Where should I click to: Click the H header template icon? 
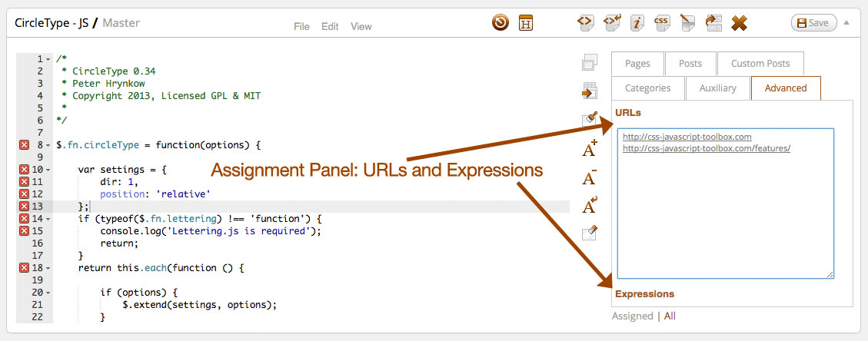pyautogui.click(x=526, y=23)
